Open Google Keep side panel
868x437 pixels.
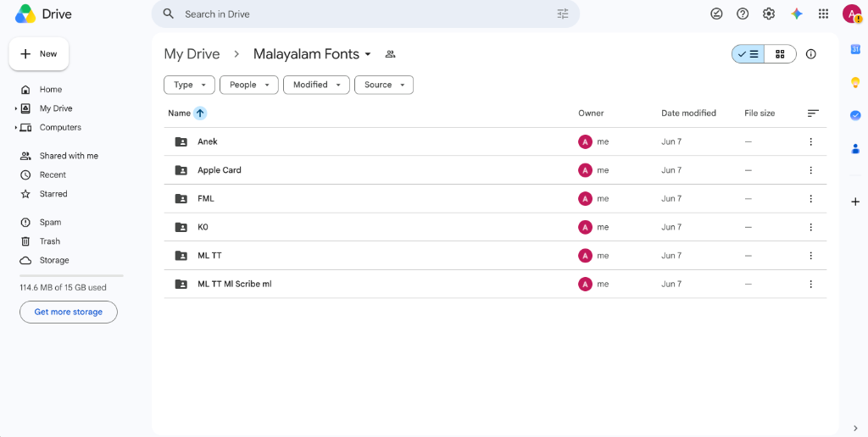point(855,83)
